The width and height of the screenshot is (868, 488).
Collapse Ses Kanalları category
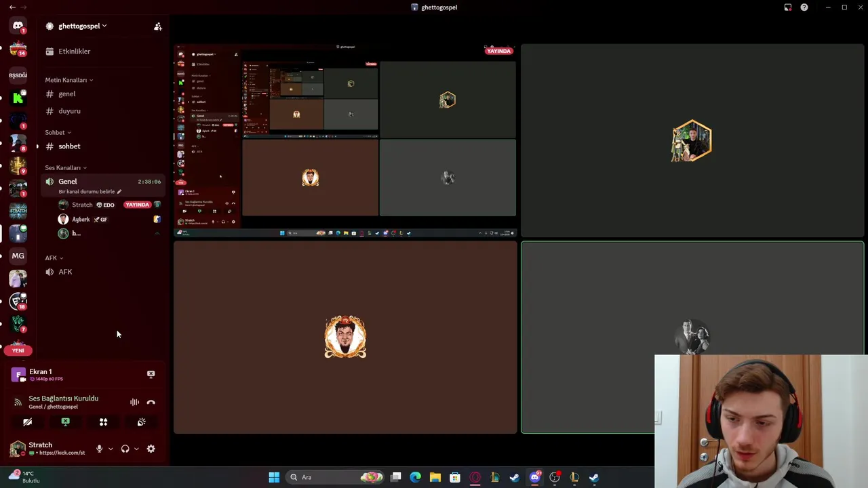click(66, 167)
